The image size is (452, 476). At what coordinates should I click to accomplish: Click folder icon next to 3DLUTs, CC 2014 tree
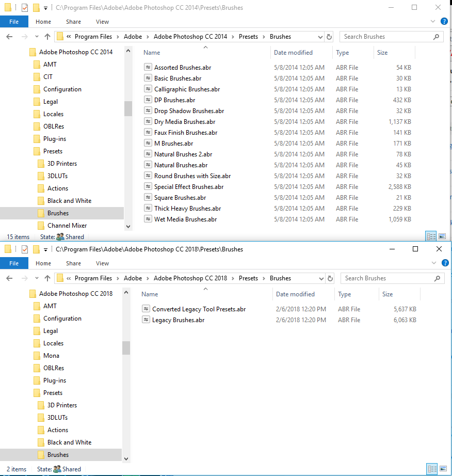41,176
